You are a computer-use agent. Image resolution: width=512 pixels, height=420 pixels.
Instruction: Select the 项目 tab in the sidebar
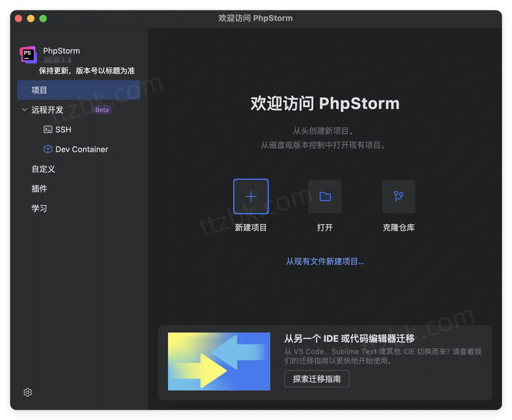tap(39, 90)
